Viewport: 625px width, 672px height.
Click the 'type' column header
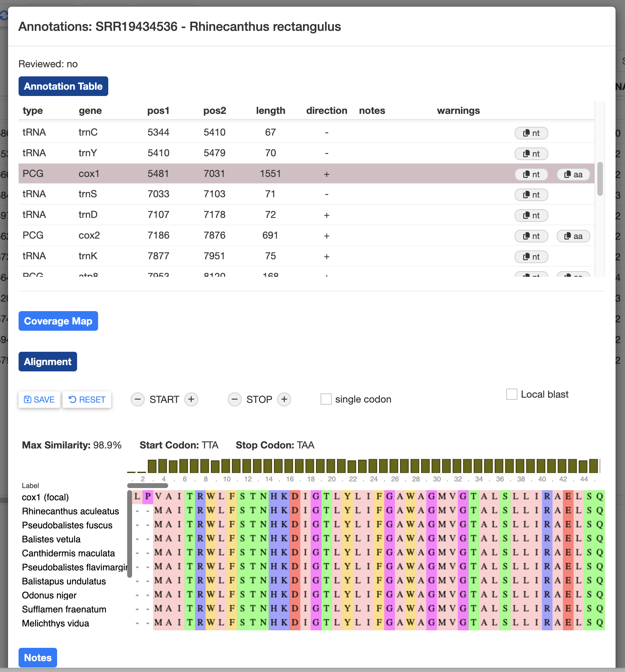(x=33, y=111)
